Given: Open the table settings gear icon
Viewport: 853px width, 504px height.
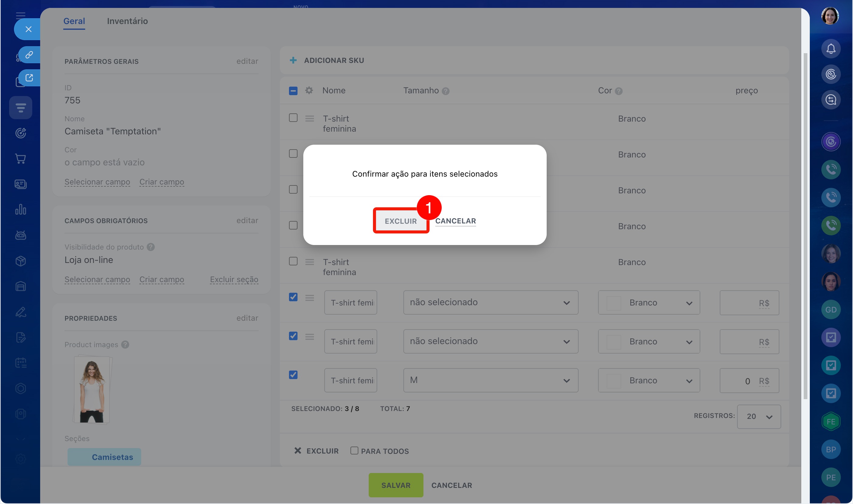Looking at the screenshot, I should click(x=308, y=91).
